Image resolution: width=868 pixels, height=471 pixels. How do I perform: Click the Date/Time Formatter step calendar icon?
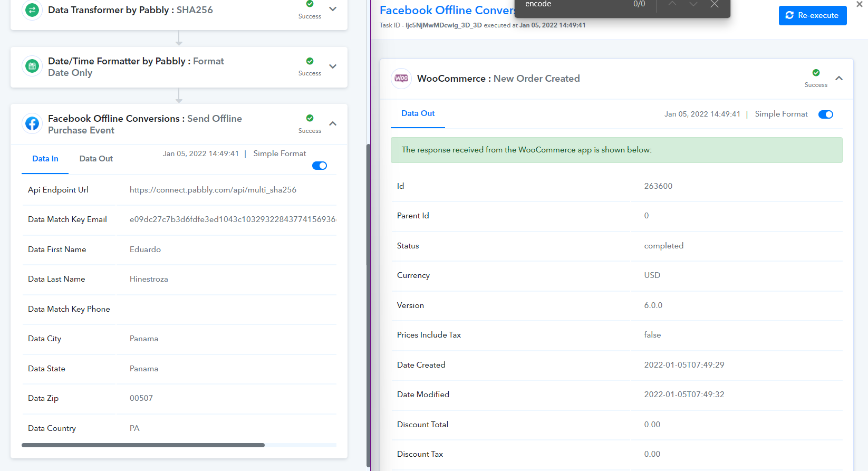32,66
